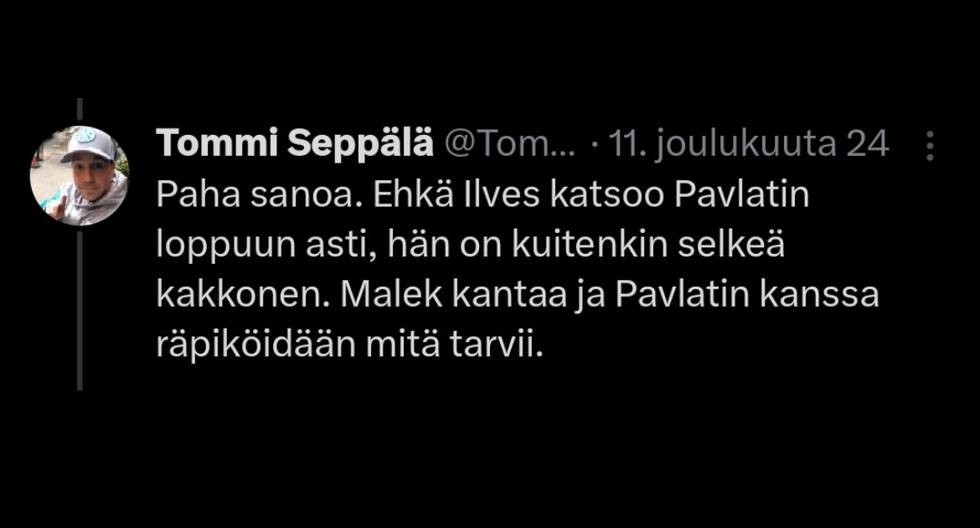Click Tommi Seppälä's profile avatar
This screenshot has width=980, height=528.
(80, 177)
